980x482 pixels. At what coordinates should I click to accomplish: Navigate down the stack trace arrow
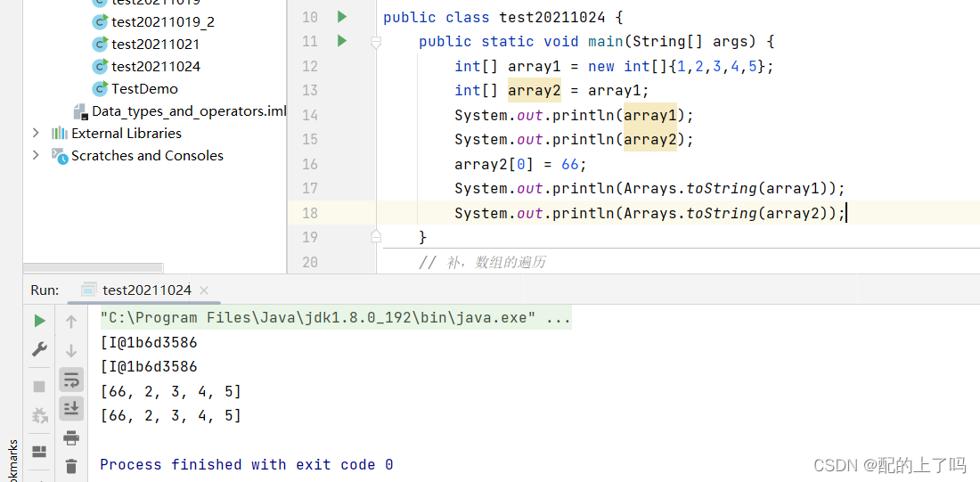tap(71, 351)
